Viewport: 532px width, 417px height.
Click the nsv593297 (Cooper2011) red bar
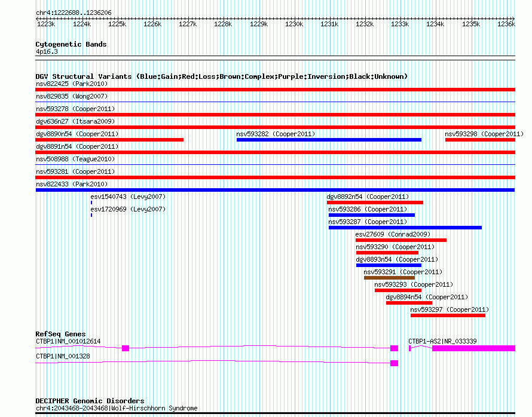(x=448, y=315)
